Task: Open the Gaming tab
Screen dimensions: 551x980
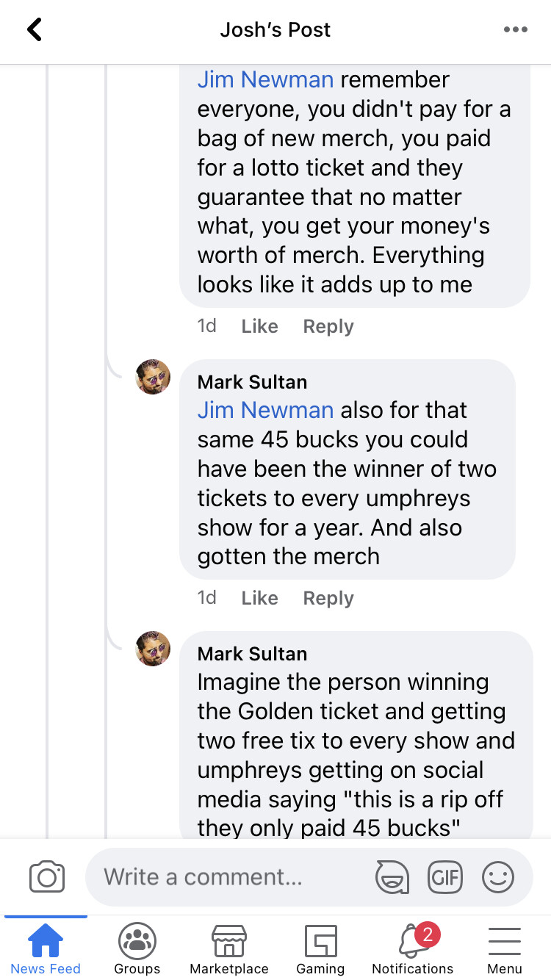Action: tap(320, 949)
